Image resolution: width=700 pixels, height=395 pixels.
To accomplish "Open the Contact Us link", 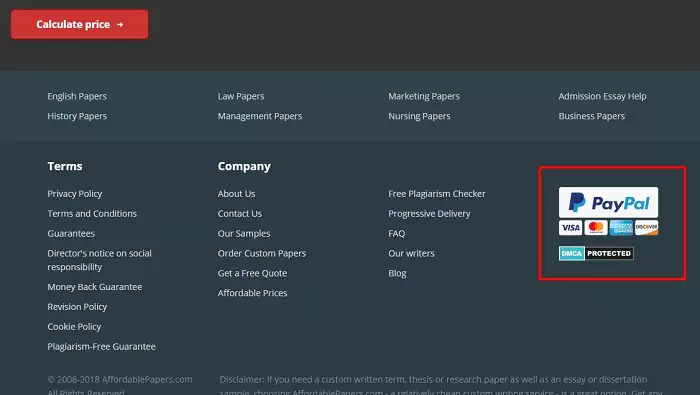I will [x=240, y=213].
